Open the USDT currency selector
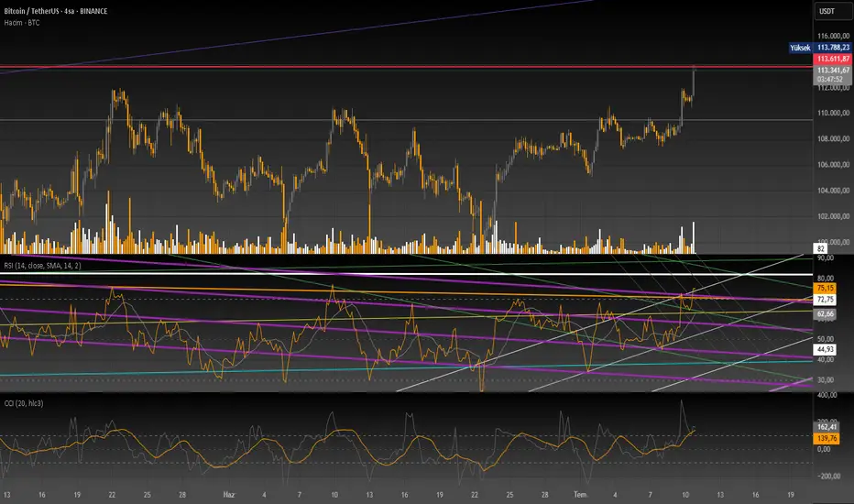Image resolution: width=854 pixels, height=504 pixels. coord(833,11)
